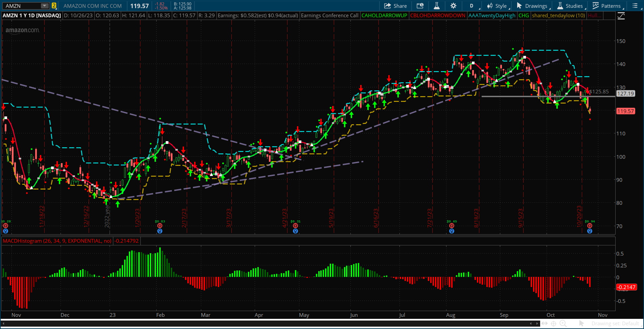Click the 1/20/23 expiration date marker
The image size is (644, 329).
[x=137, y=218]
